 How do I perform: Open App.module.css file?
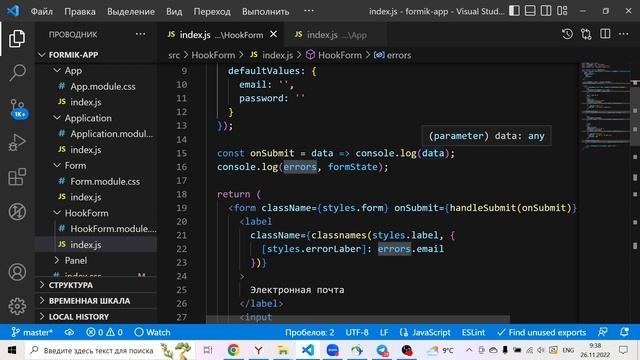[97, 87]
